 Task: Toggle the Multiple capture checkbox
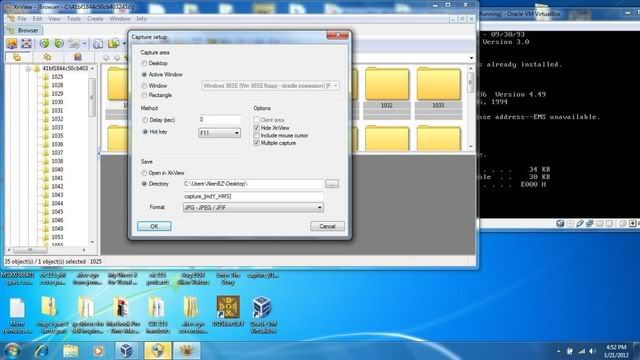coord(256,143)
